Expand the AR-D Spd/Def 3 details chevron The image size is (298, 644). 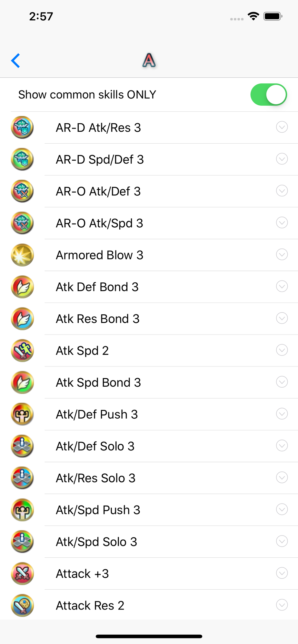(x=282, y=159)
